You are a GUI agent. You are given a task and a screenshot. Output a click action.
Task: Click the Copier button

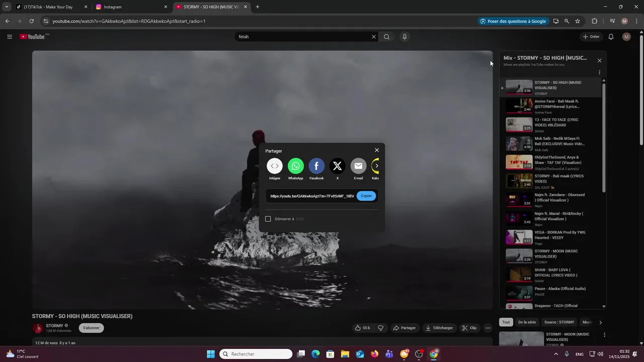[x=366, y=196]
